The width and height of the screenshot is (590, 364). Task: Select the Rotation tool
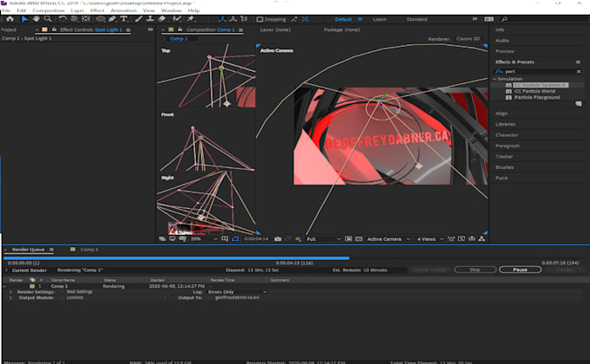62,19
